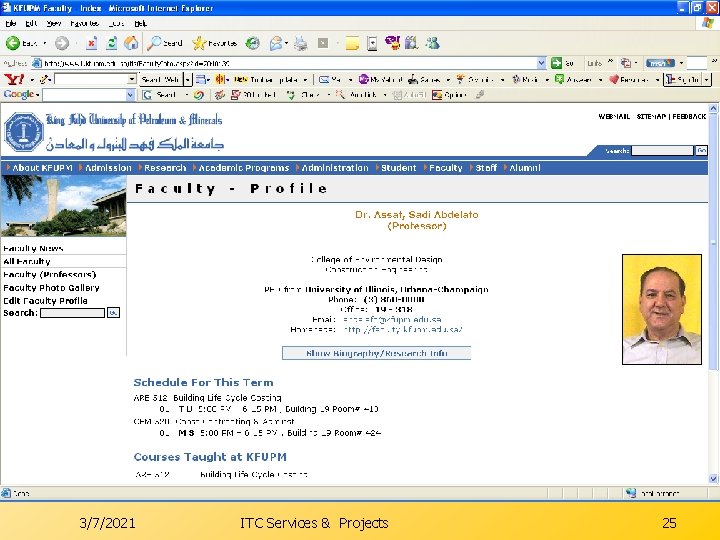Image resolution: width=720 pixels, height=540 pixels.
Task: Click the Google highlighter pen icon
Action: tap(480, 95)
